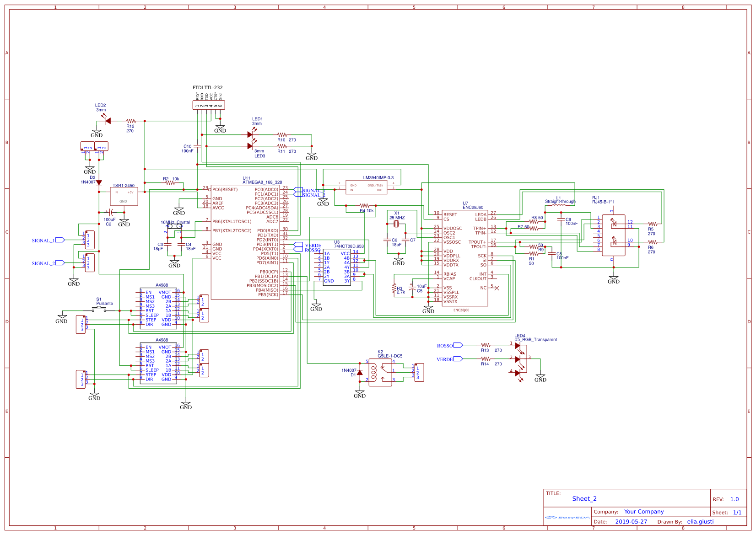Click the Sheet_2 title text

584,498
